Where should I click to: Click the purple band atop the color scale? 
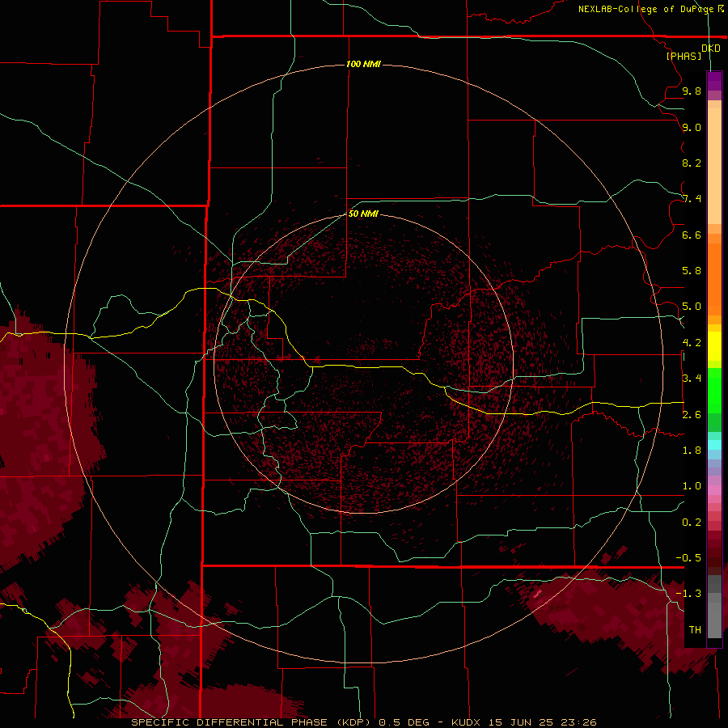pyautogui.click(x=714, y=81)
